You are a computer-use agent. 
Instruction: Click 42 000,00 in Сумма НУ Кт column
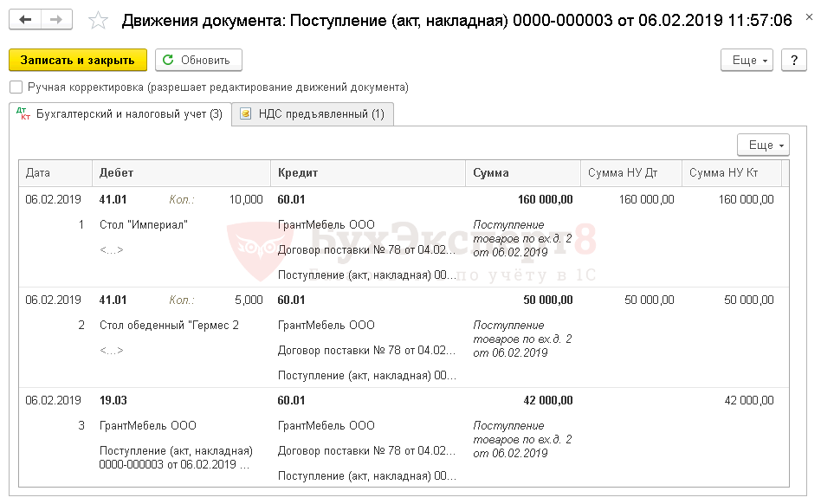click(x=749, y=400)
